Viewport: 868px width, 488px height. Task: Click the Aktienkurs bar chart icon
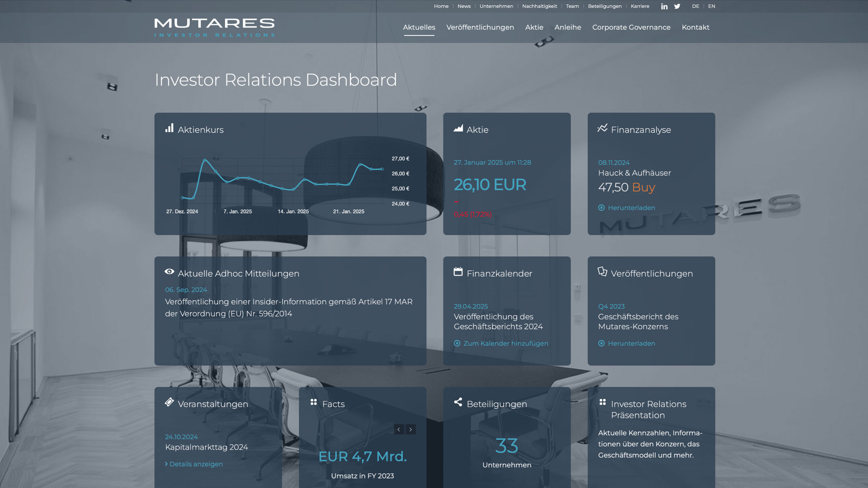click(169, 128)
